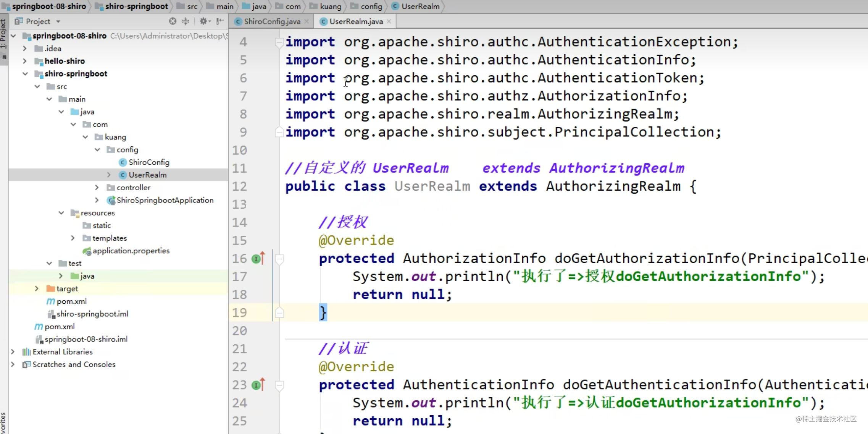Close the ShiroConfig.java tab
The width and height of the screenshot is (868, 434).
[x=307, y=22]
